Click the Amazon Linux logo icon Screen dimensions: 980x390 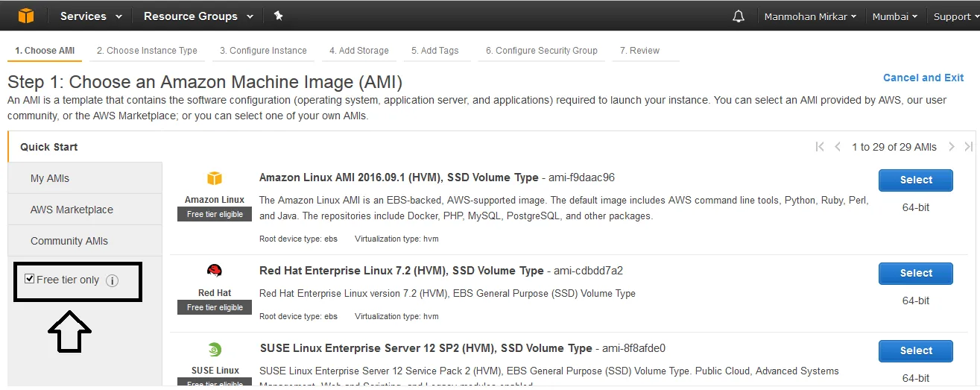(x=215, y=178)
